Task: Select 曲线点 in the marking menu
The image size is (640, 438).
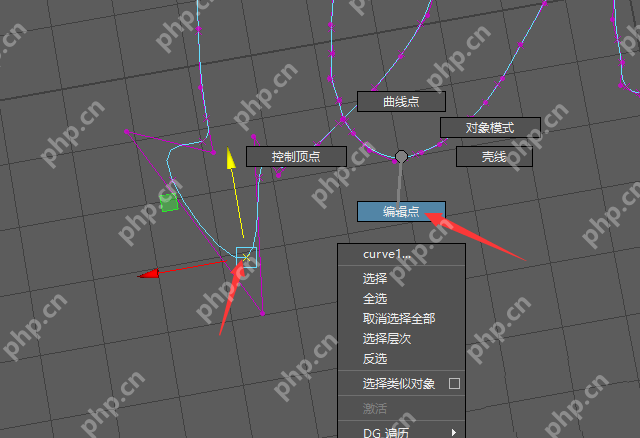Action: (401, 101)
